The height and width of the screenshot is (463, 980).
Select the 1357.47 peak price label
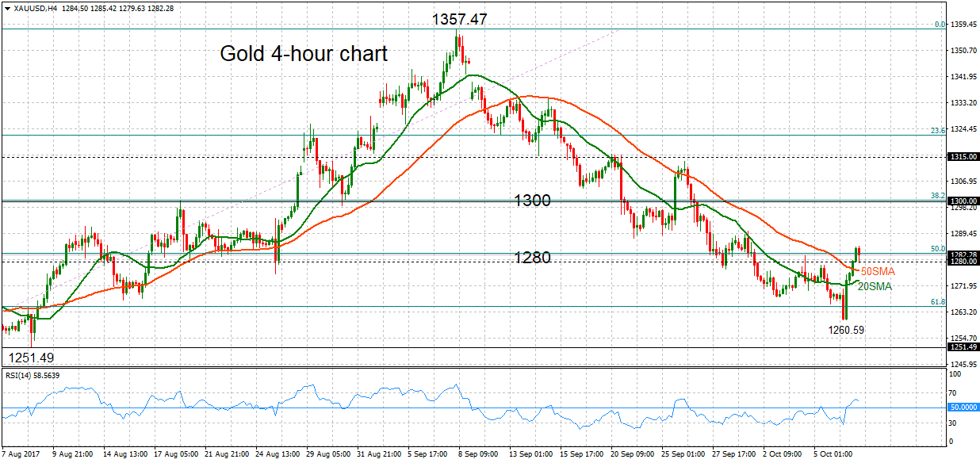pyautogui.click(x=461, y=19)
